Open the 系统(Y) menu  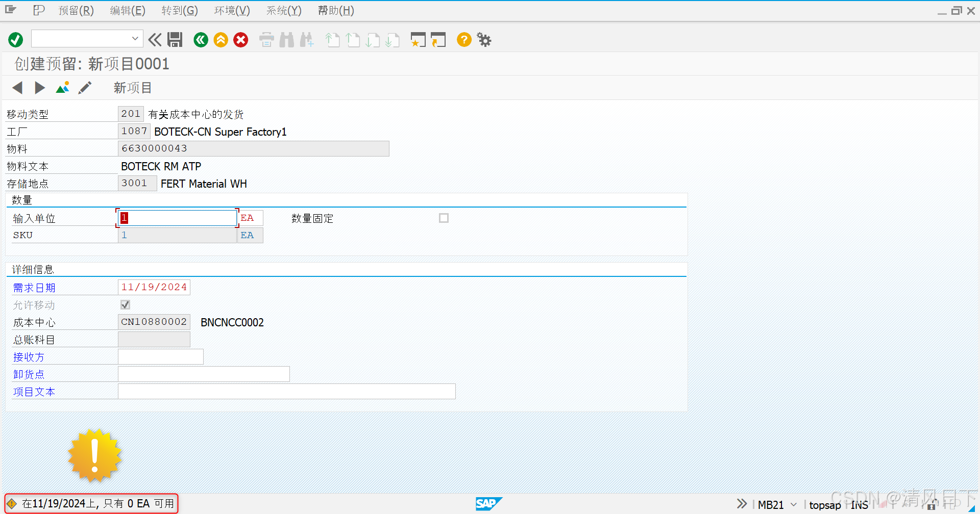(284, 10)
